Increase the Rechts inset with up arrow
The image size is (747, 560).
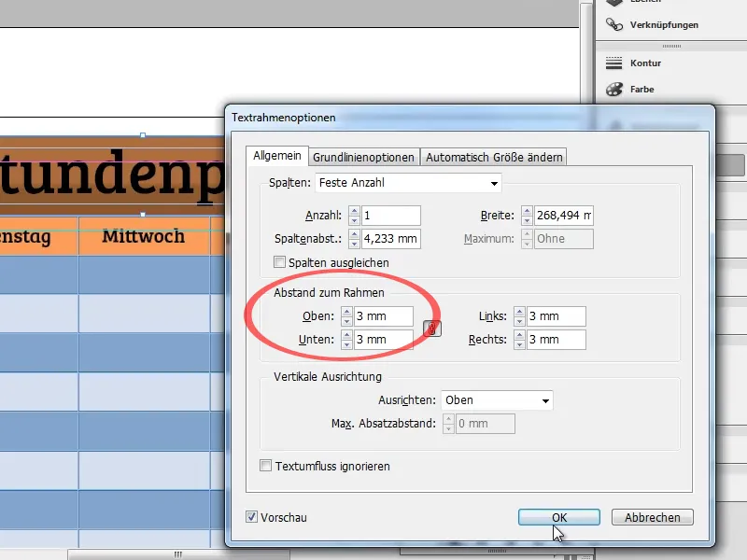coord(519,335)
